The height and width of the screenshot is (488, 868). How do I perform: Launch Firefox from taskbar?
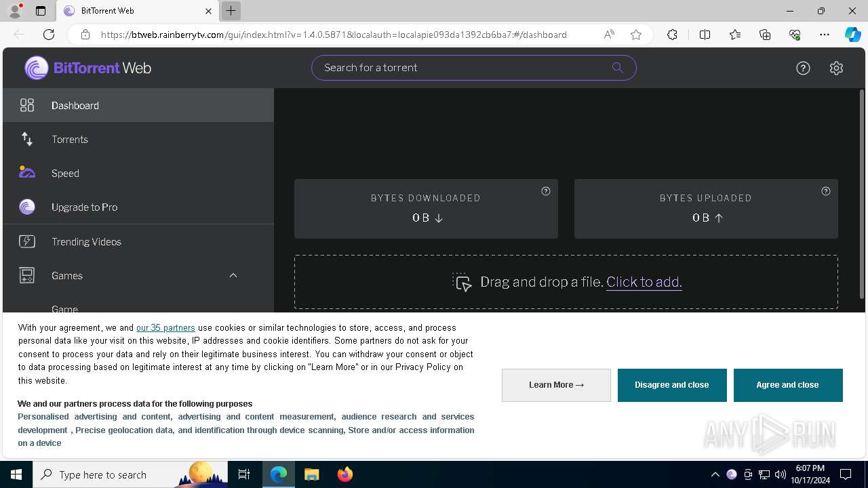[345, 474]
